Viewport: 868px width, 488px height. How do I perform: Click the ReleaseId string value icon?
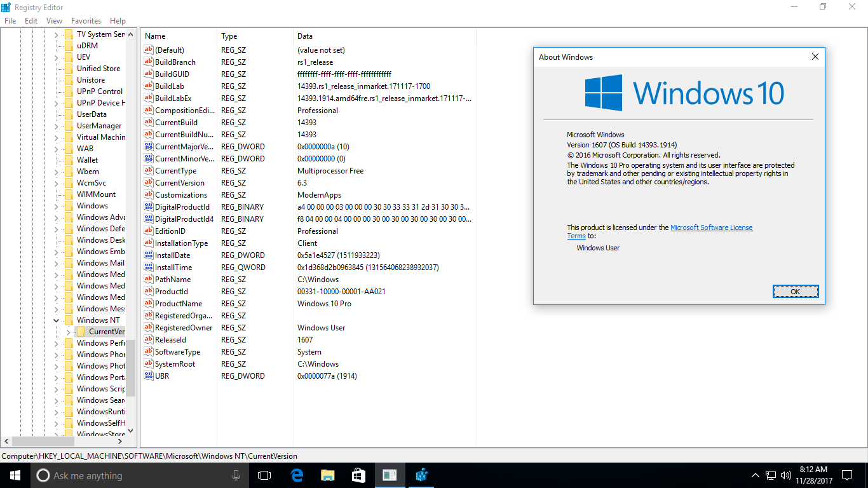pos(149,340)
